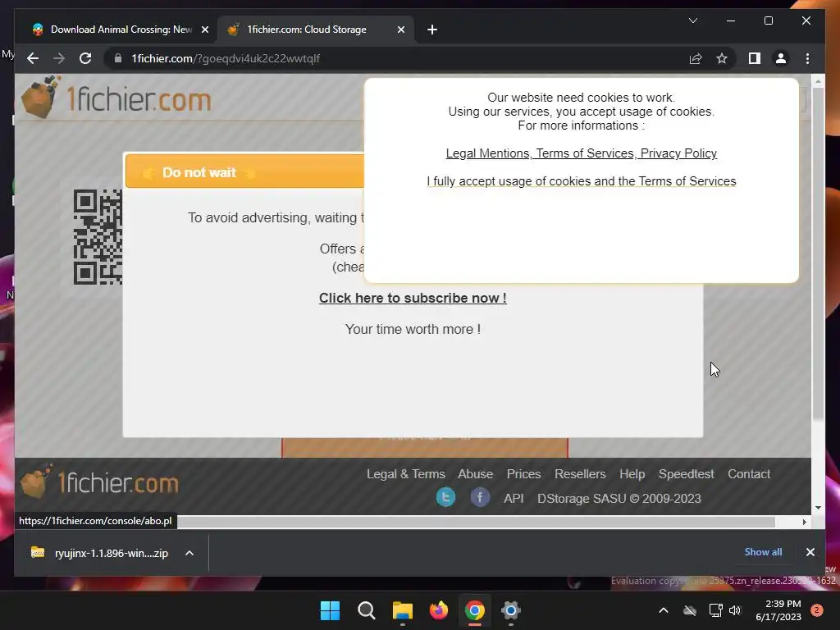Viewport: 840px width, 630px height.
Task: Open the Resellers footer link
Action: click(x=580, y=474)
